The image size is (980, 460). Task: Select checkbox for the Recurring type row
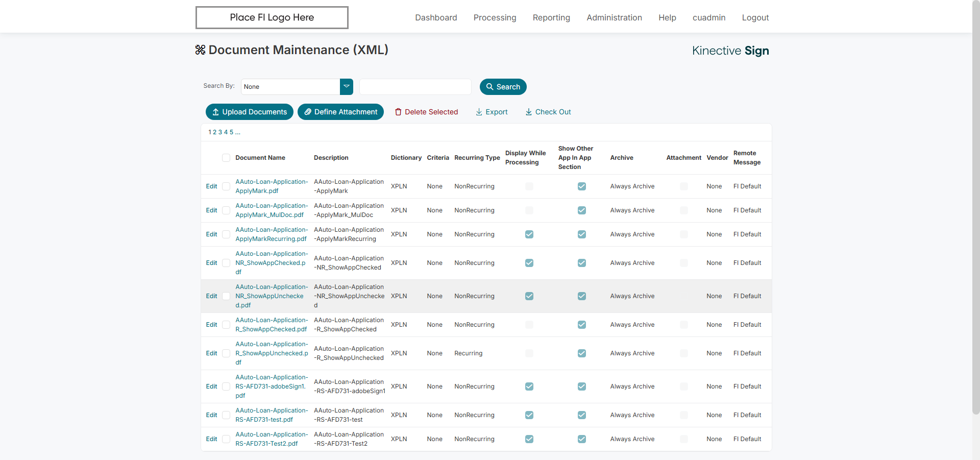coord(226,353)
